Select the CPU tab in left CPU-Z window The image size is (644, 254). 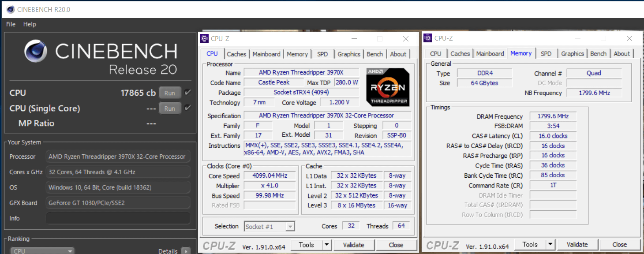212,54
